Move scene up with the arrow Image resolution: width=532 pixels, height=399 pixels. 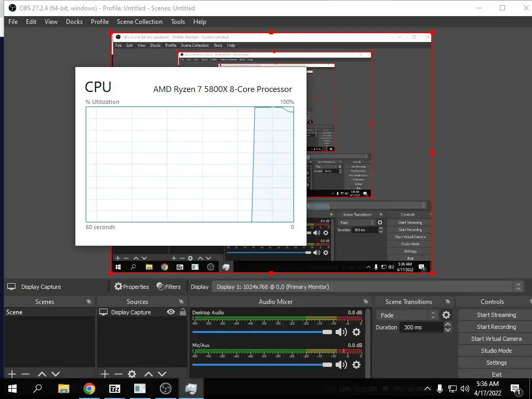(x=42, y=374)
